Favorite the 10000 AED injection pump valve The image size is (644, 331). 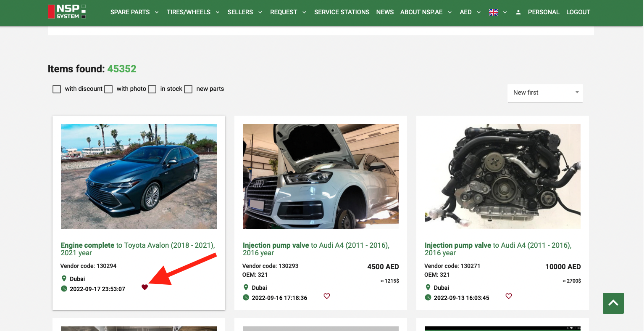(x=509, y=296)
